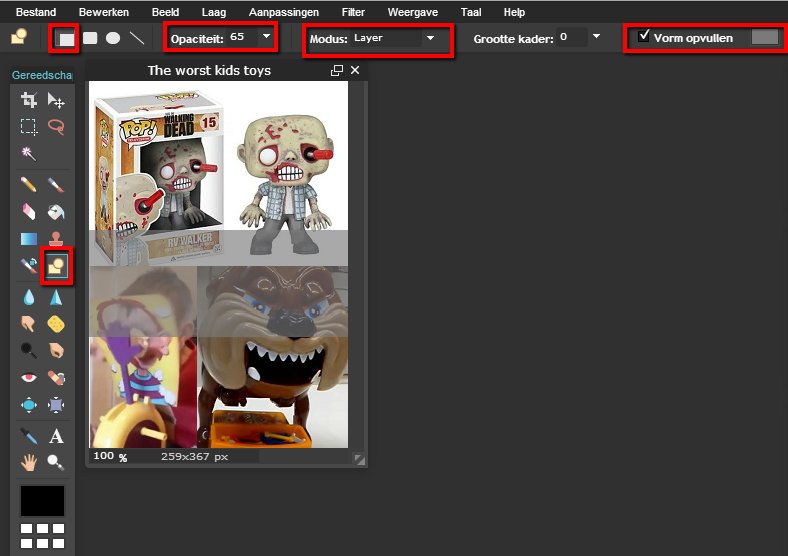Open the Bewerken menu
Screen dimensions: 788x556
click(x=104, y=12)
